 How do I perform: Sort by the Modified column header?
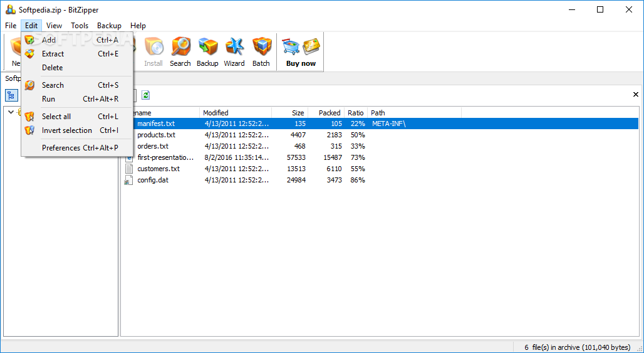(x=236, y=113)
